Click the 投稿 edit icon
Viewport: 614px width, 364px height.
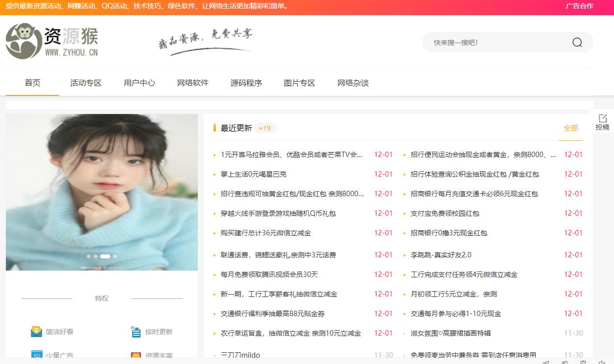[603, 118]
